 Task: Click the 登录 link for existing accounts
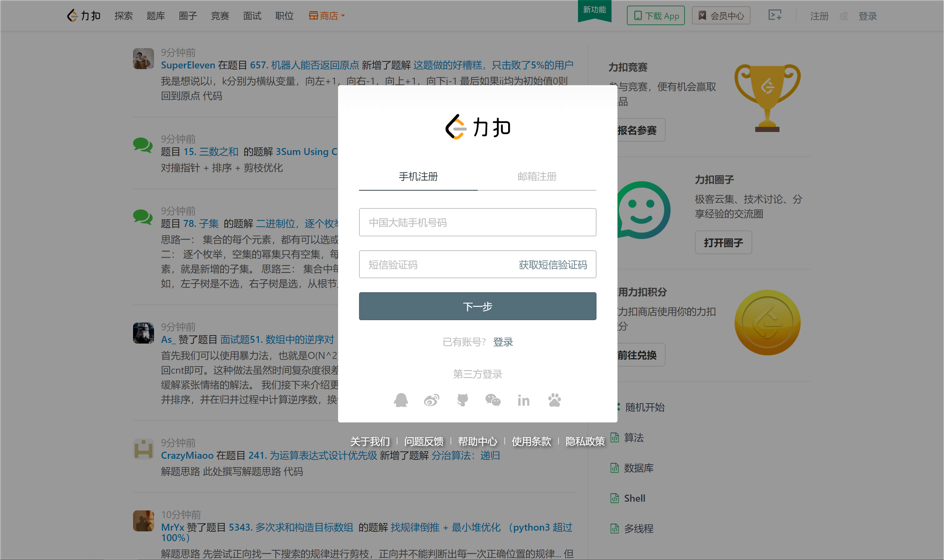[503, 341]
